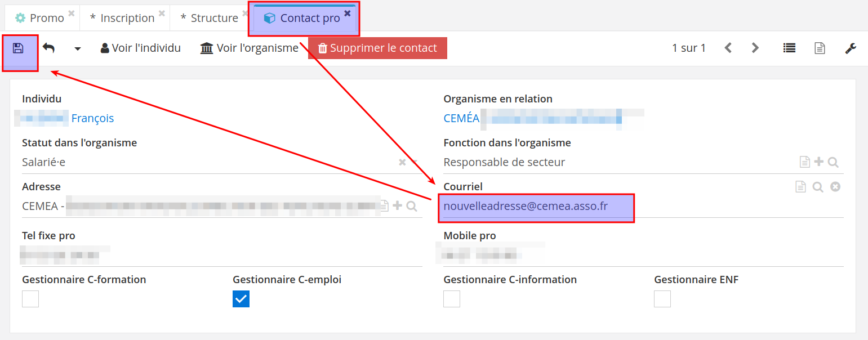Enable the Gestionnaire C-information checkbox

coord(452,299)
